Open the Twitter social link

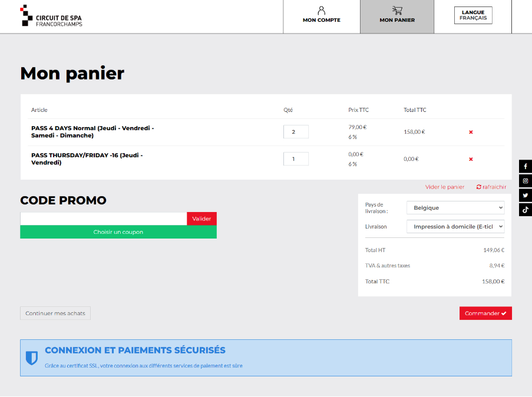(526, 195)
